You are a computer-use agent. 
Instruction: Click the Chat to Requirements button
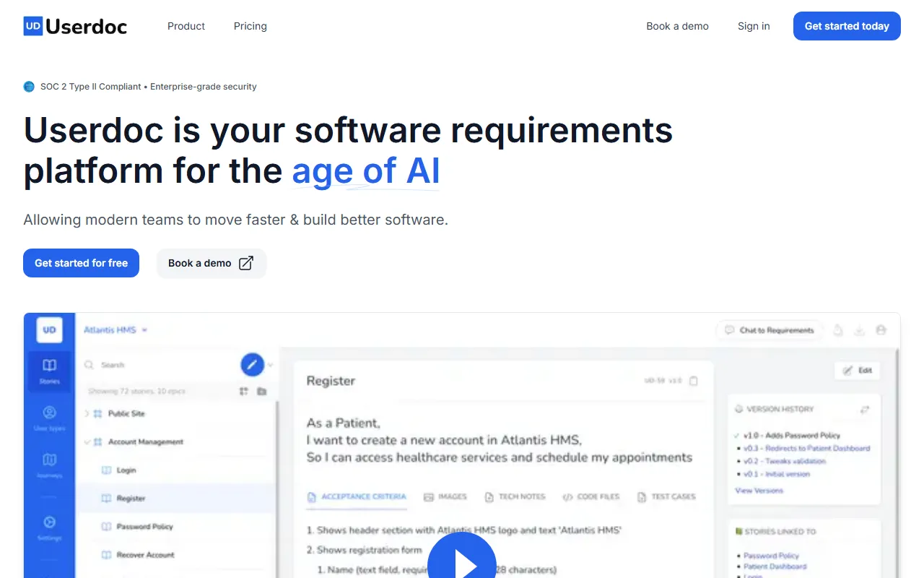[770, 330]
